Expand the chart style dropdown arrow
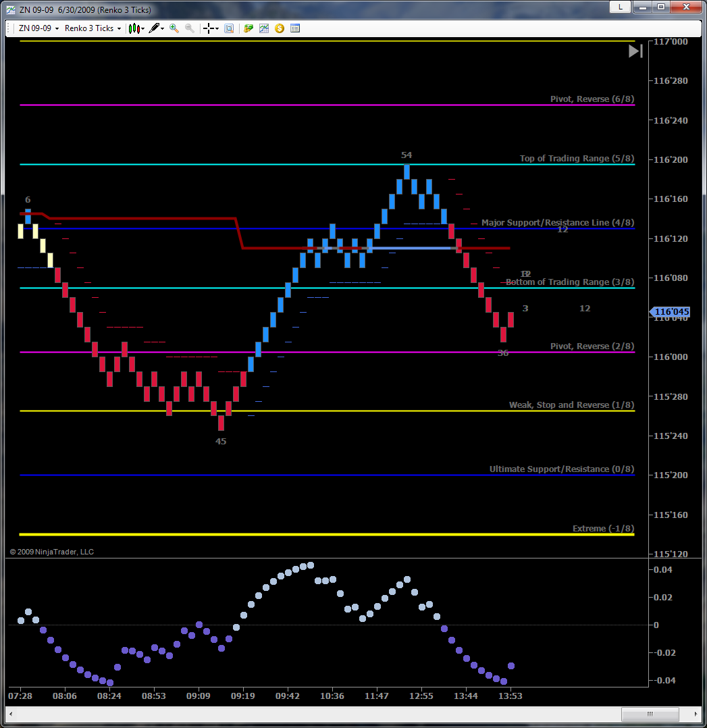 [143, 29]
